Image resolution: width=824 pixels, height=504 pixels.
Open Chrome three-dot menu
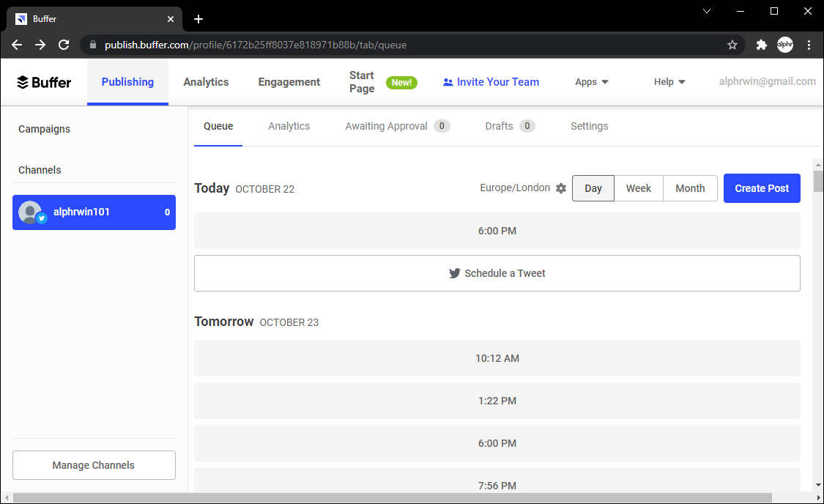point(809,45)
